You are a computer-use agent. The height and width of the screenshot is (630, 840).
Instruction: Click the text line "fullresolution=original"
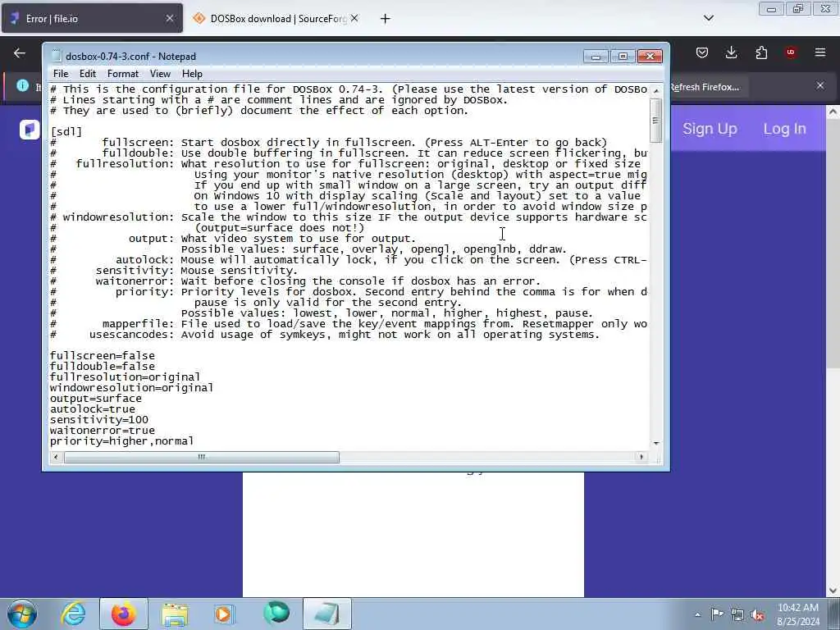point(125,377)
